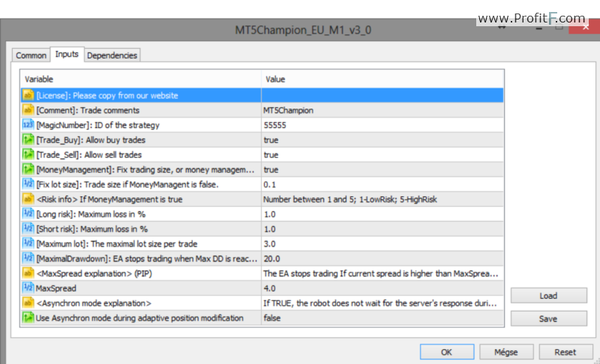
Task: Click the boolean icon beside Trade_Buy row
Action: coord(28,140)
